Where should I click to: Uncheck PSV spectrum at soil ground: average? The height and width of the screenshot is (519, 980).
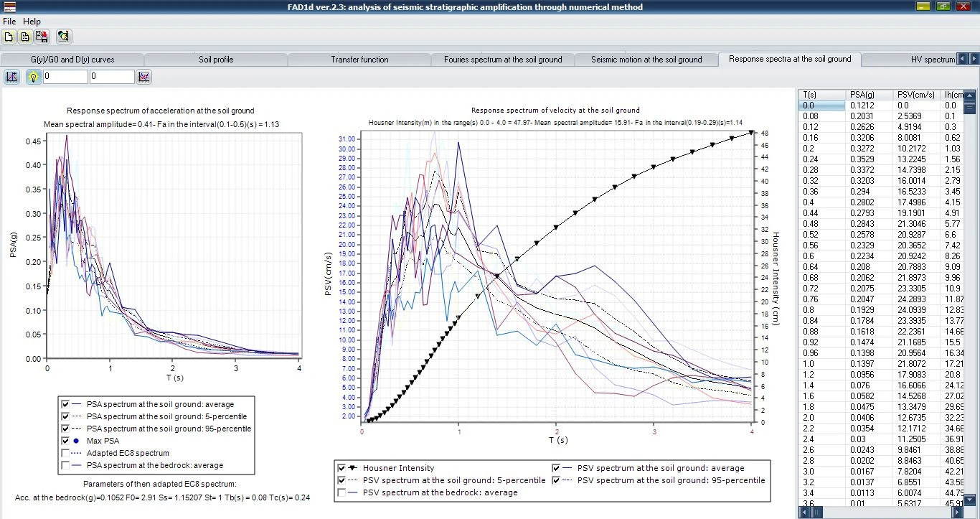[557, 468]
